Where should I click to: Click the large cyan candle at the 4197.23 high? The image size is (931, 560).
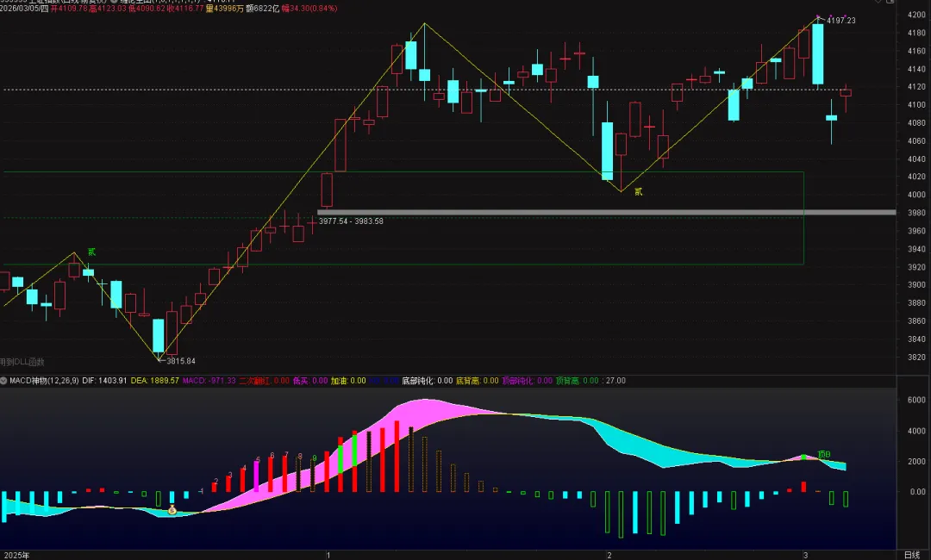click(x=817, y=53)
